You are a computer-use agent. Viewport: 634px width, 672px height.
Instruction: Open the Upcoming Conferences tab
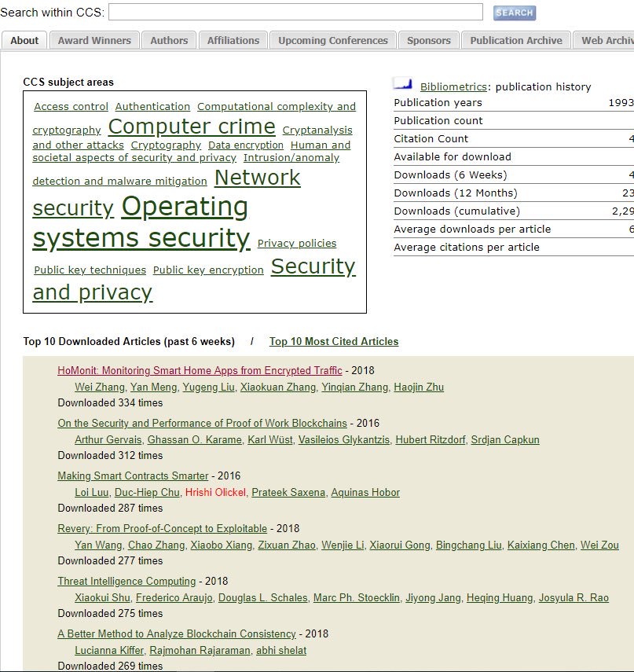tap(333, 40)
